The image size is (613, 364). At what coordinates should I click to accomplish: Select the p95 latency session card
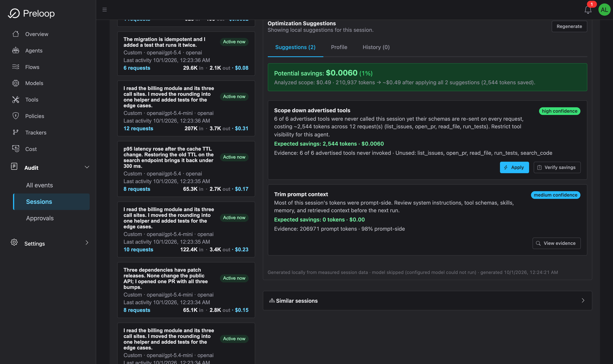186,169
